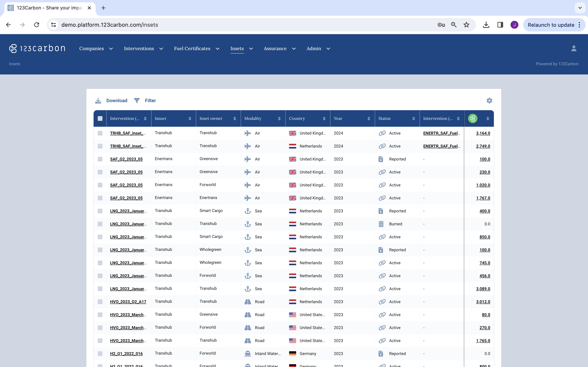
Task: Open the Fuel Certificates menu
Action: click(x=192, y=49)
